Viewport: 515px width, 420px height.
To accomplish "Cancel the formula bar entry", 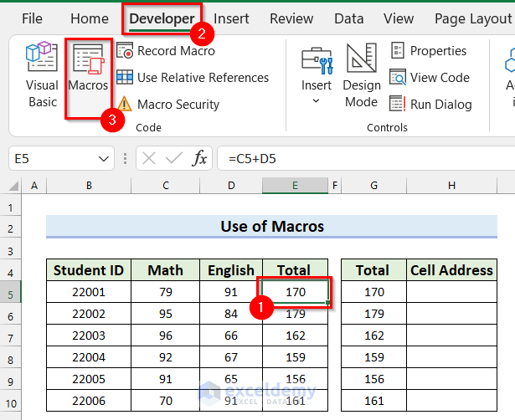I will 149,158.
